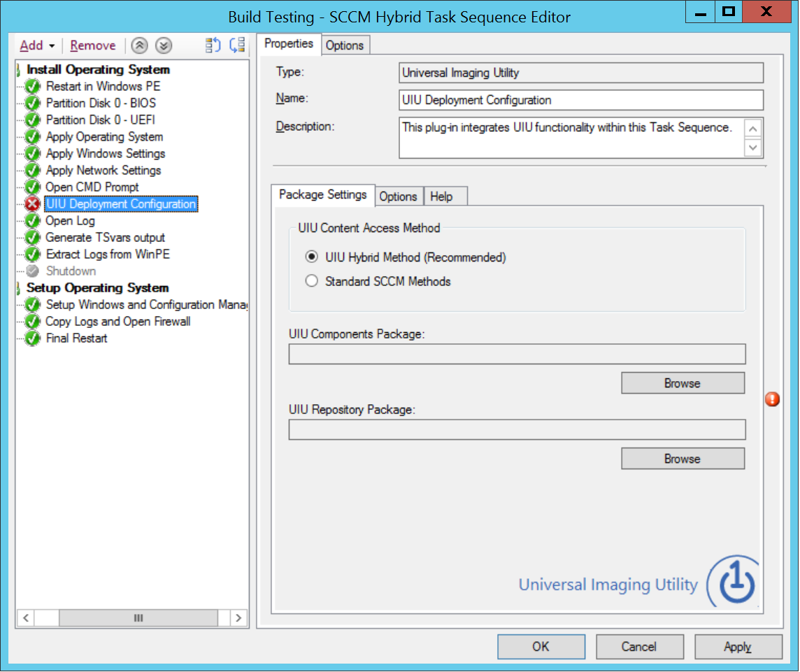Select the Final Restart step
This screenshot has width=800, height=672.
click(76, 338)
